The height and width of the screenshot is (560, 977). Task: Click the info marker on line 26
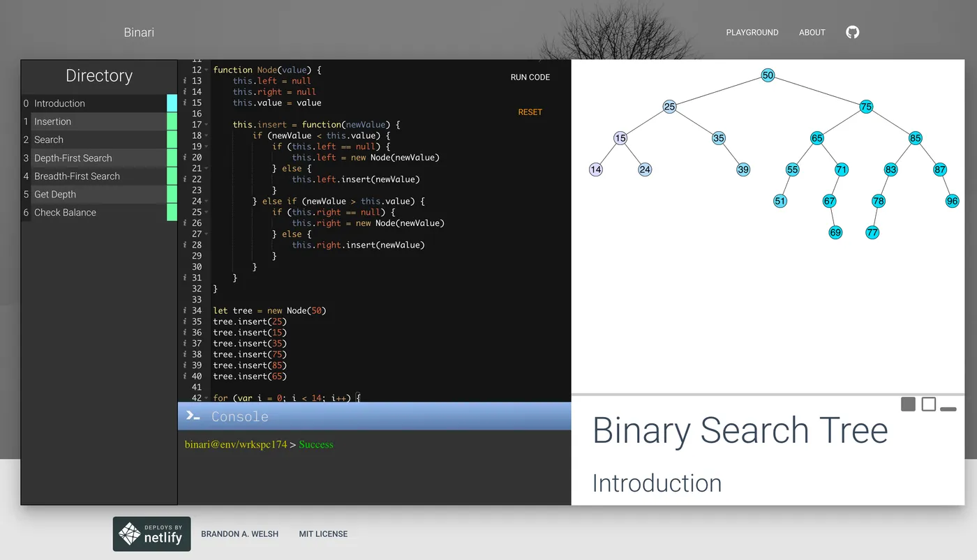click(x=184, y=223)
